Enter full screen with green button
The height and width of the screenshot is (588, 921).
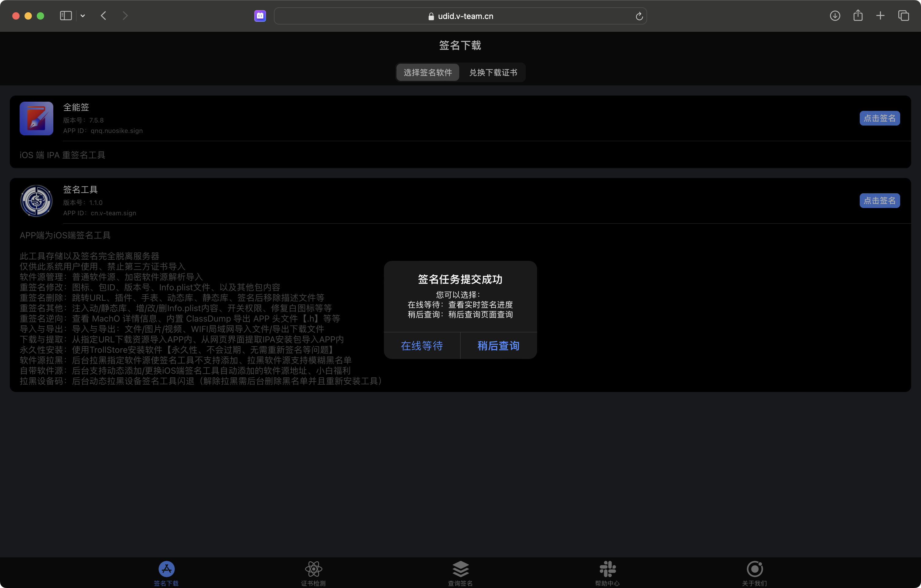[40, 16]
